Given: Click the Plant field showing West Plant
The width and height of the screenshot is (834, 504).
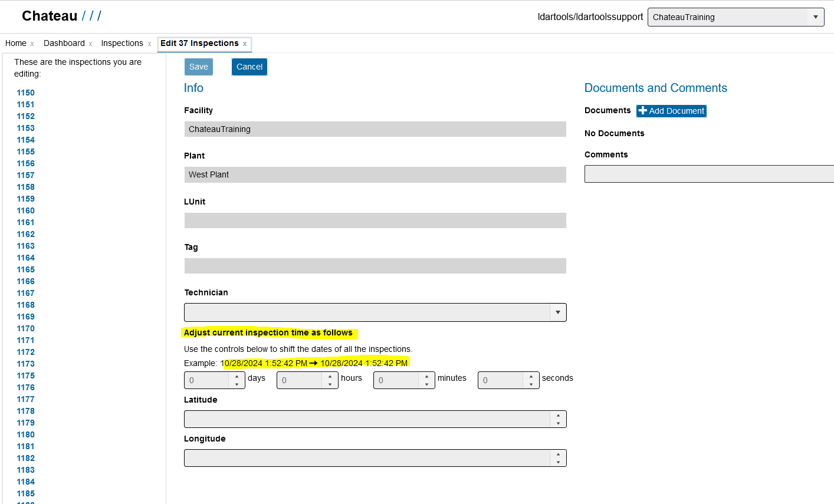Looking at the screenshot, I should point(375,174).
